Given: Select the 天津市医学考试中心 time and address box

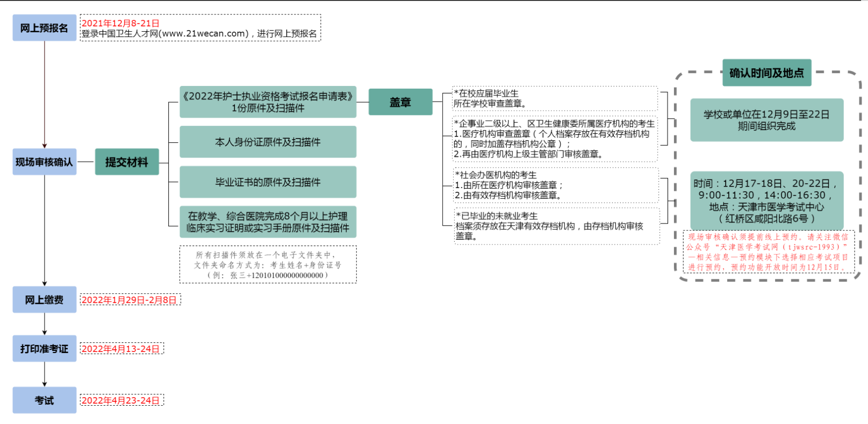Looking at the screenshot, I should 766,200.
